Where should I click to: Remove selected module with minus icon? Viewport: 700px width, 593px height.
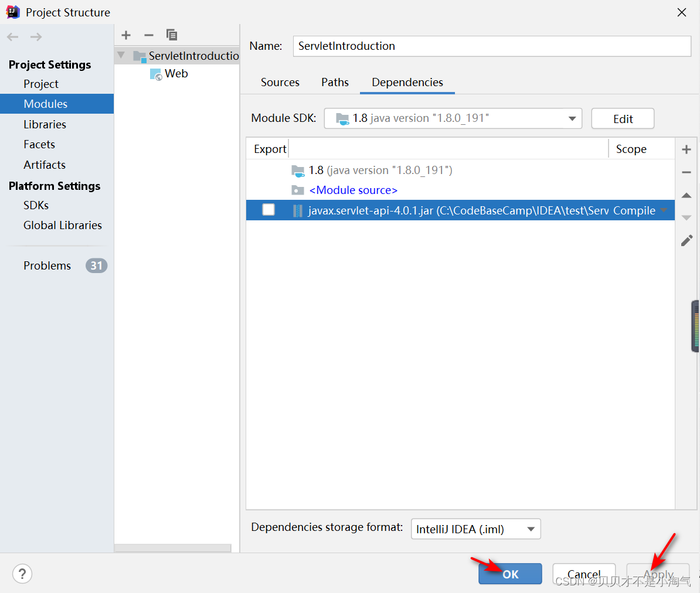click(149, 35)
